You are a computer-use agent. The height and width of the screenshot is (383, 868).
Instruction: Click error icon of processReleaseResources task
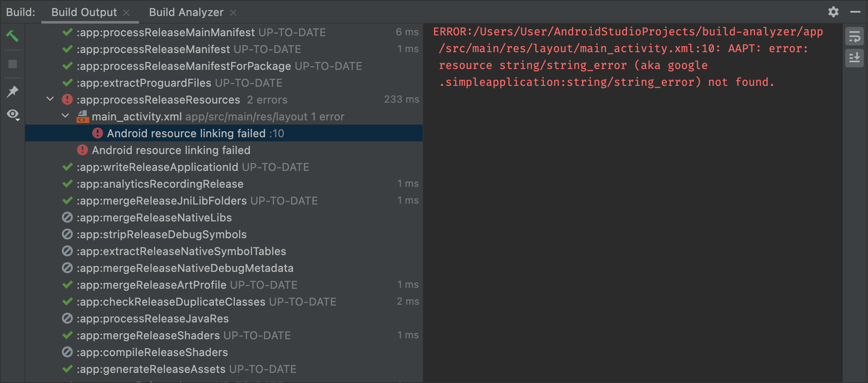[67, 100]
